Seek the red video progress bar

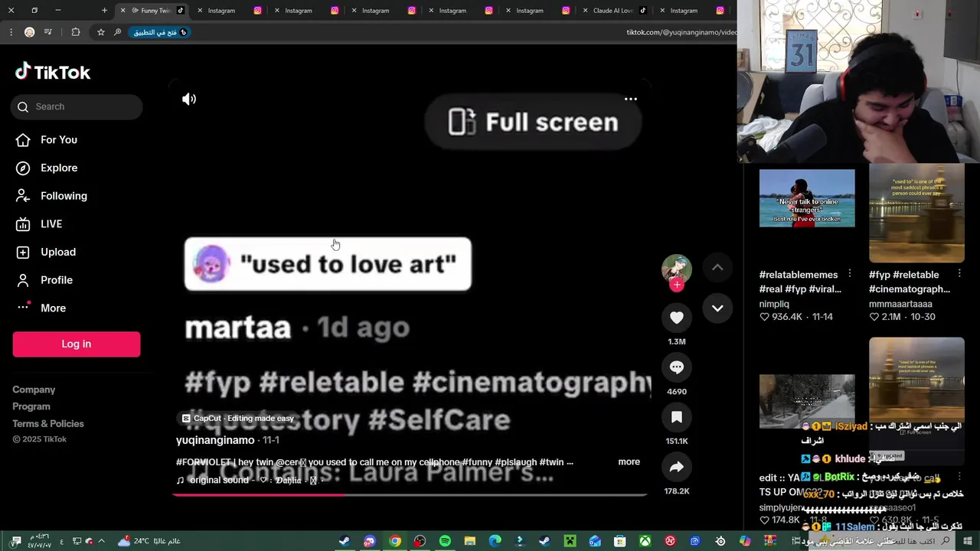pyautogui.click(x=410, y=494)
